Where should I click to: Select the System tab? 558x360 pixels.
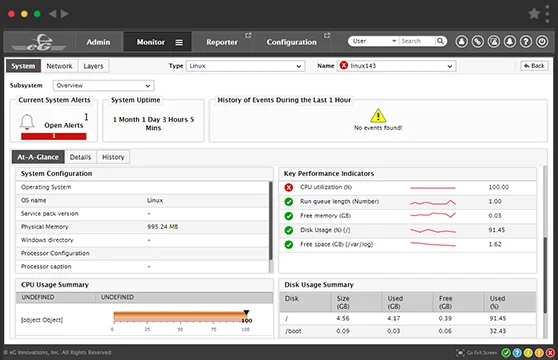click(23, 66)
